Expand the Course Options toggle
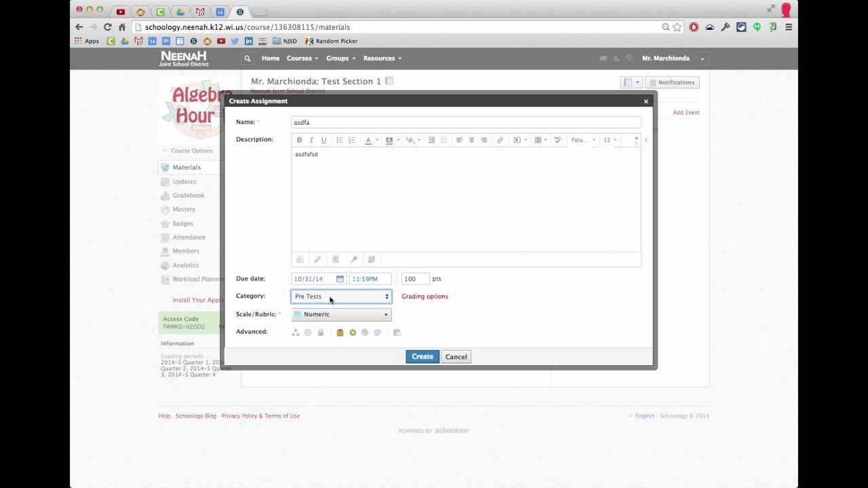Image resolution: width=868 pixels, height=488 pixels. pos(188,150)
